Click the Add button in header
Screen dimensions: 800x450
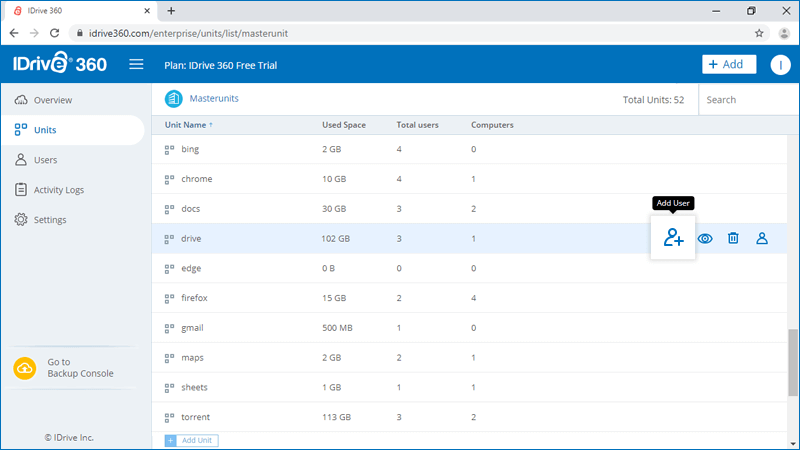pyautogui.click(x=729, y=64)
